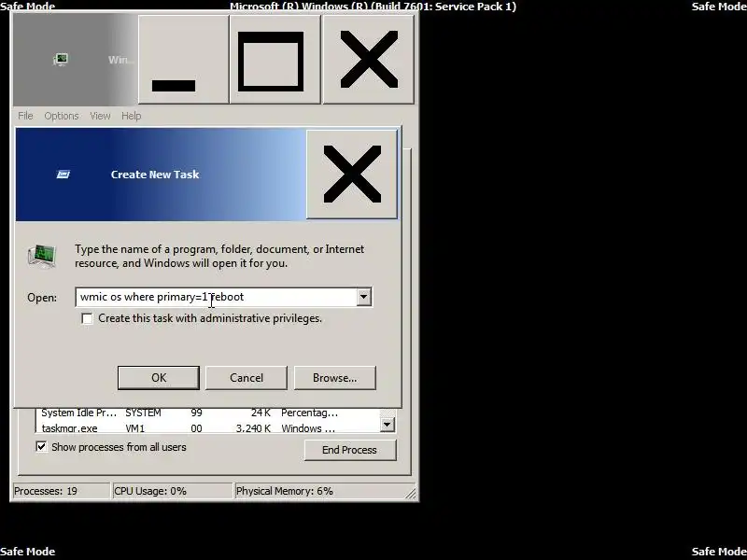This screenshot has height=560, width=747.
Task: Click the 24 K memory cell
Action: 261,413
